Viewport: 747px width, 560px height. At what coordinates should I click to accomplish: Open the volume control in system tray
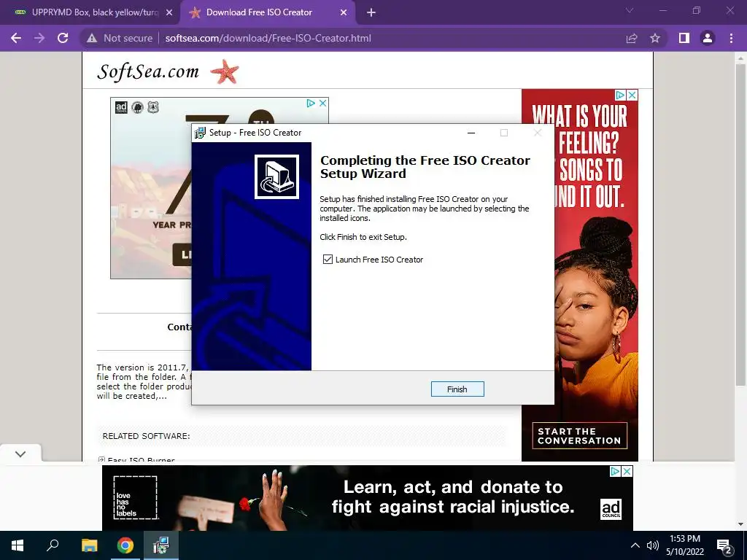(652, 545)
